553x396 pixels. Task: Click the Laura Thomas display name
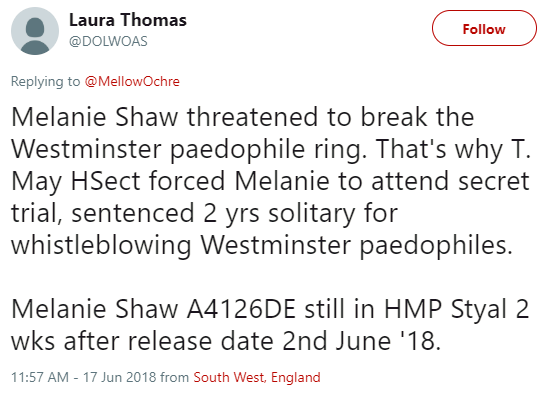(128, 20)
